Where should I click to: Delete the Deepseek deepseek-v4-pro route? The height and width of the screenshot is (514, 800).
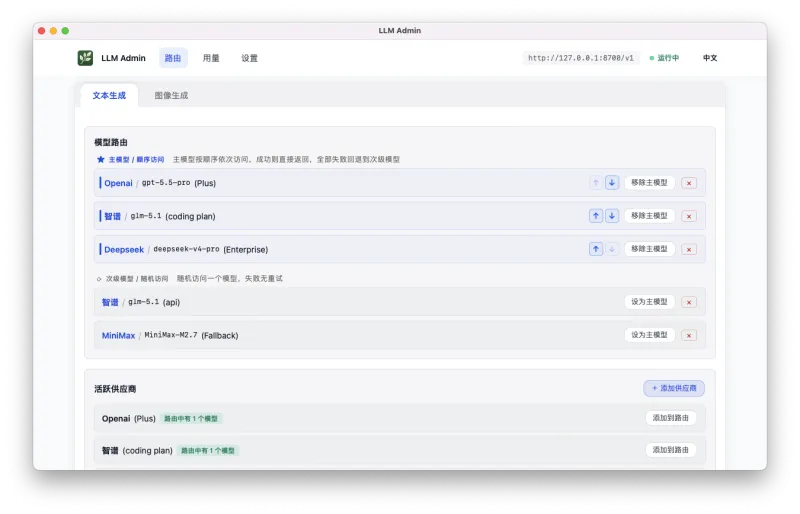coord(689,250)
